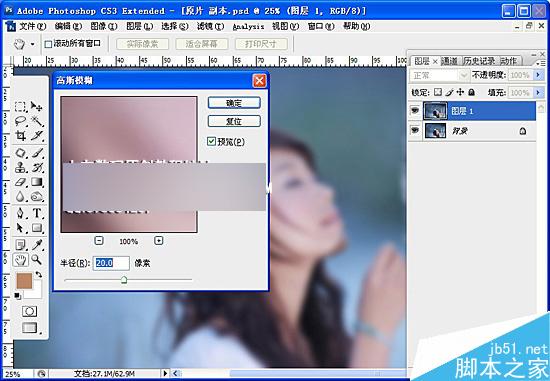Select the Slice tool
The image size is (550, 381).
point(36,136)
